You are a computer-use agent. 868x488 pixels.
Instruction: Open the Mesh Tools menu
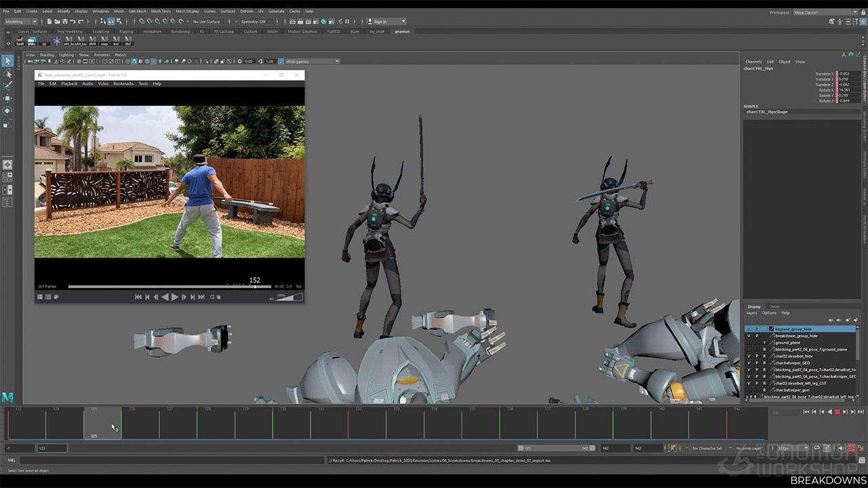161,12
